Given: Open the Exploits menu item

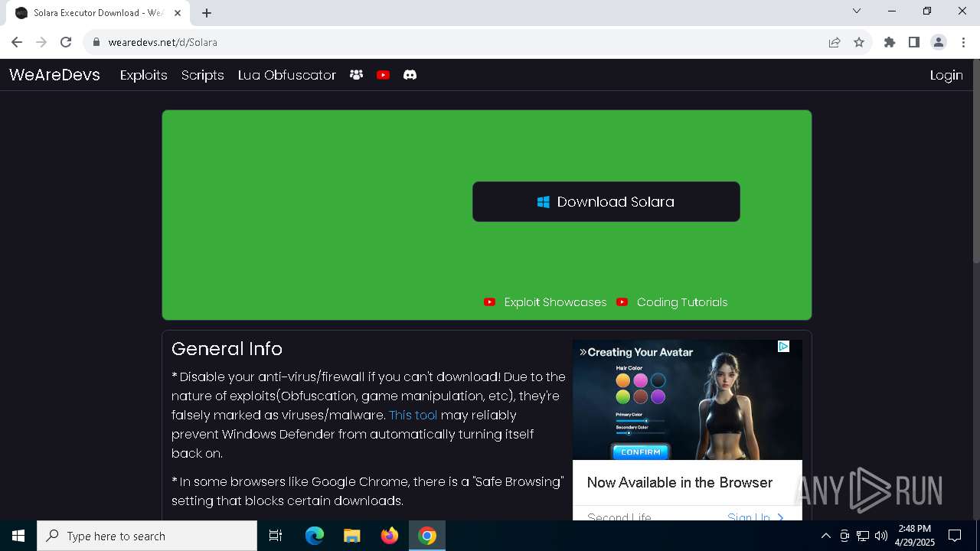Looking at the screenshot, I should pyautogui.click(x=144, y=75).
